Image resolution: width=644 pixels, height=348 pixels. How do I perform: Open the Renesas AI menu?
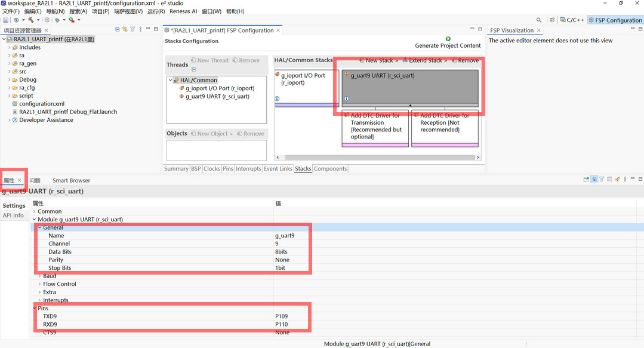pyautogui.click(x=183, y=11)
